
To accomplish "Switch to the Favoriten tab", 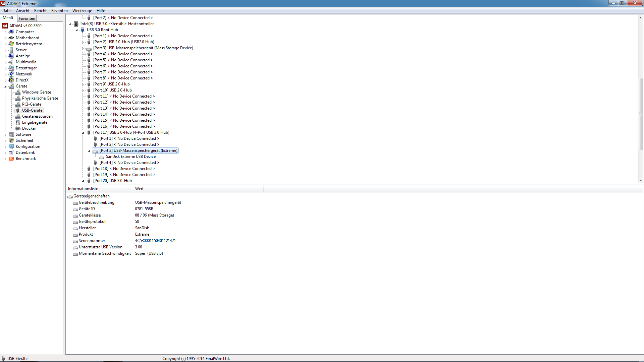I will click(27, 18).
